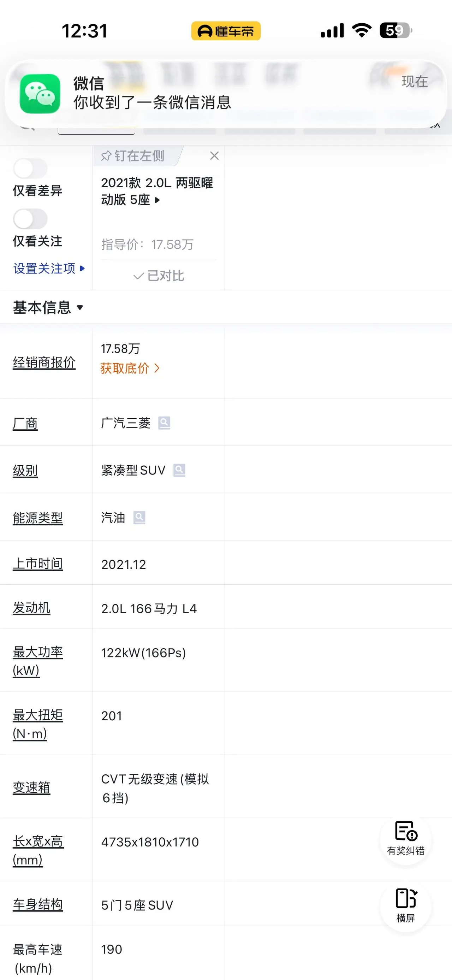Open the 变速箱 parameter label

pos(31,787)
